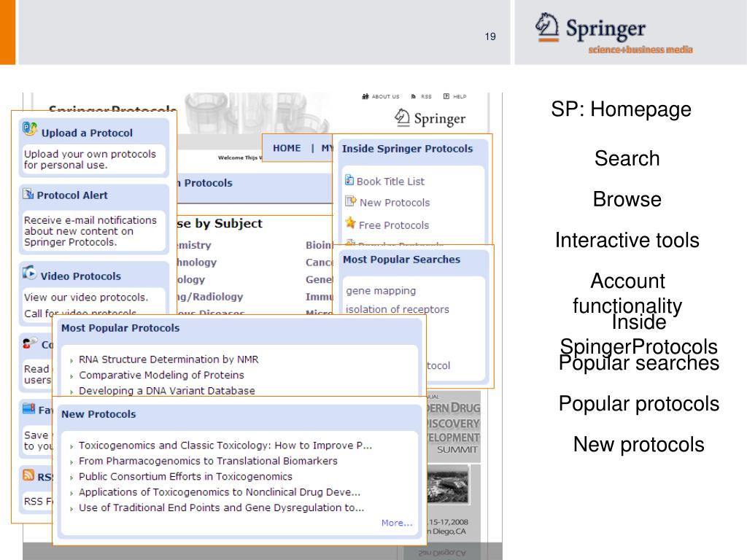Image resolution: width=747 pixels, height=560 pixels.
Task: Open the Upload a Protocol heading link
Action: tap(87, 133)
